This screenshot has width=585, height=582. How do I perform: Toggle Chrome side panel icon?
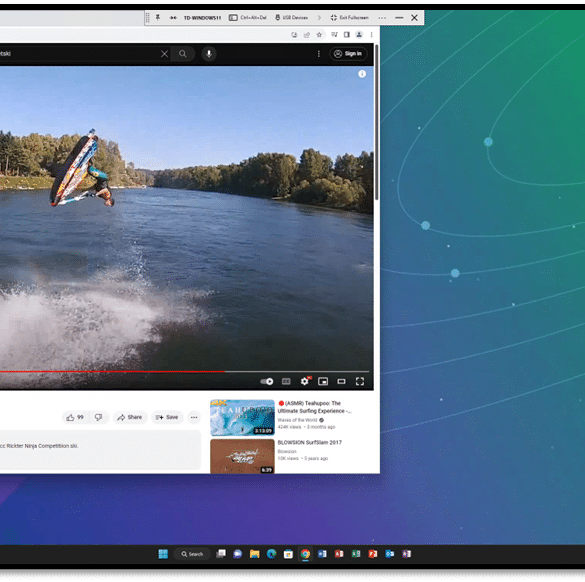coord(347,35)
